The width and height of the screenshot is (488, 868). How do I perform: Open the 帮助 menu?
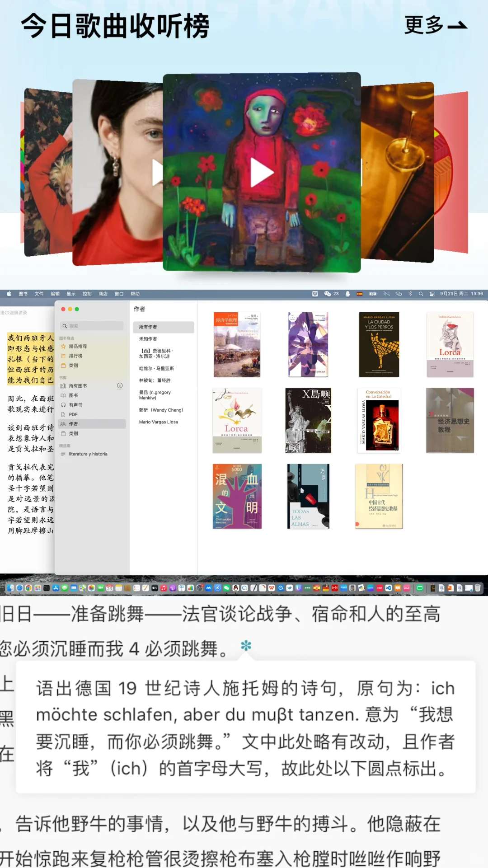click(x=135, y=294)
